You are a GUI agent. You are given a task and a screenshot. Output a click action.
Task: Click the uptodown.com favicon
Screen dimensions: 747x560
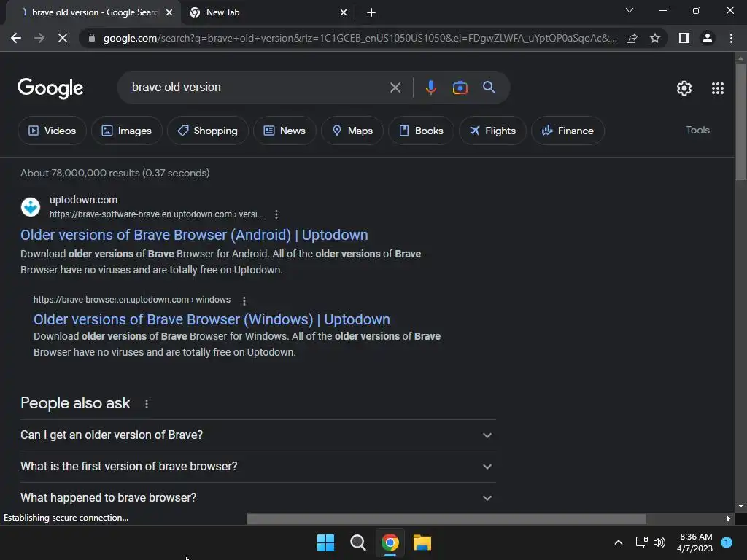click(31, 207)
